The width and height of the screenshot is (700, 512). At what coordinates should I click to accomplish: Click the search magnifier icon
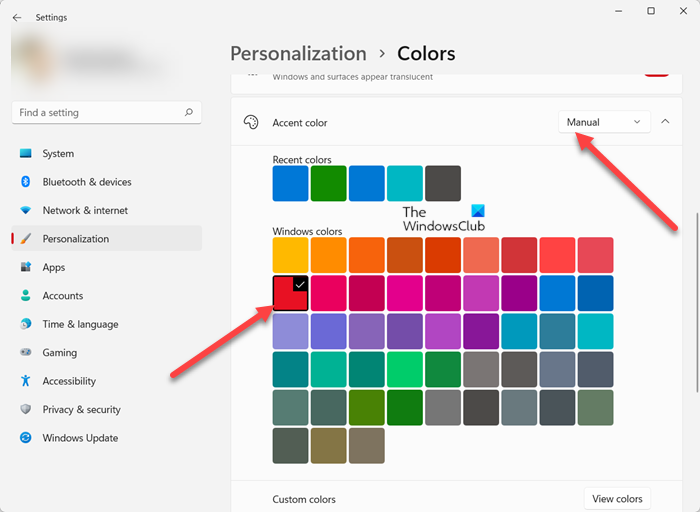click(x=188, y=113)
